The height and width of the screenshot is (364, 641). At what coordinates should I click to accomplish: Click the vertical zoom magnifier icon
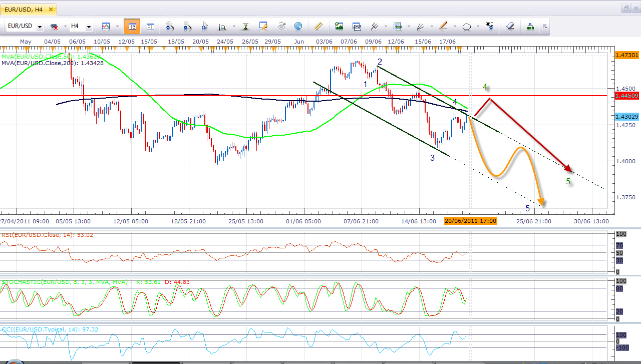tap(222, 26)
